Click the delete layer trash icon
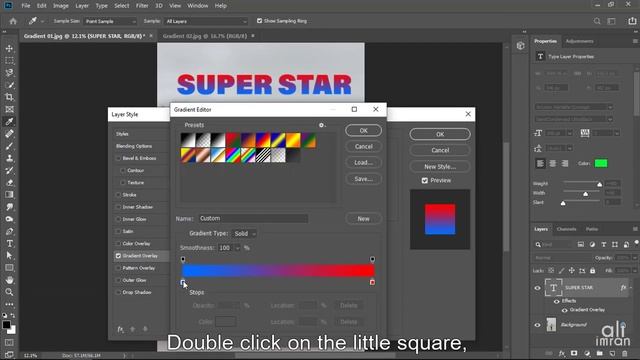The width and height of the screenshot is (640, 360). [x=625, y=353]
